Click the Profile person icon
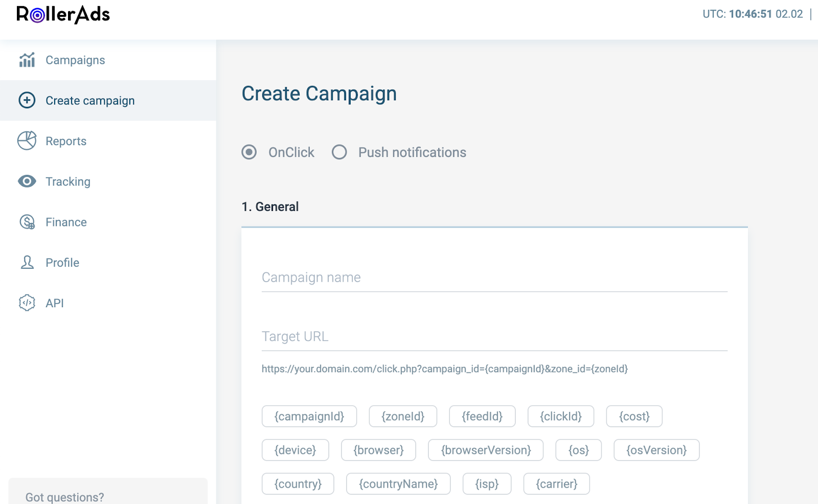Viewport: 818px width, 504px height. [27, 262]
